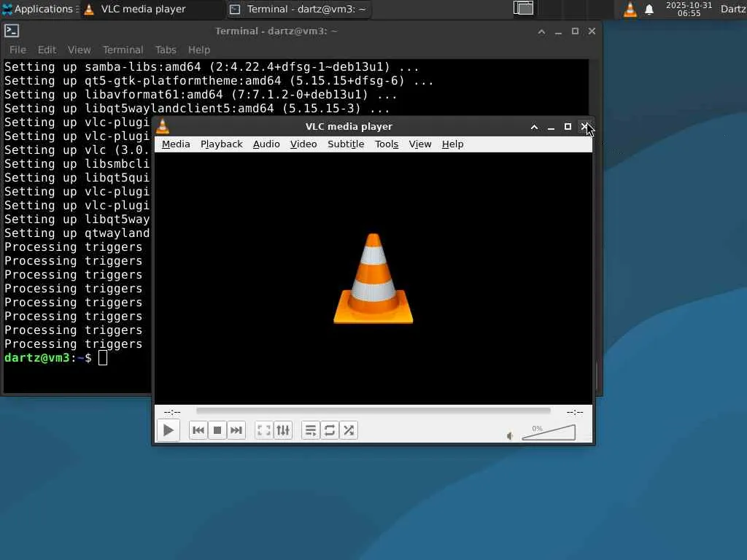Click the VLC cone icon in title bar

coord(163,127)
